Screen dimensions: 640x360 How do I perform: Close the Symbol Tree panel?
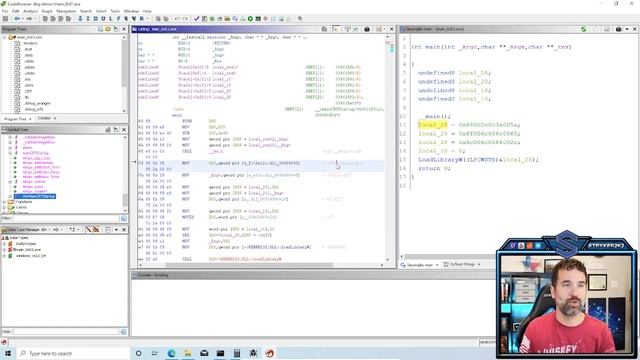pos(124,129)
